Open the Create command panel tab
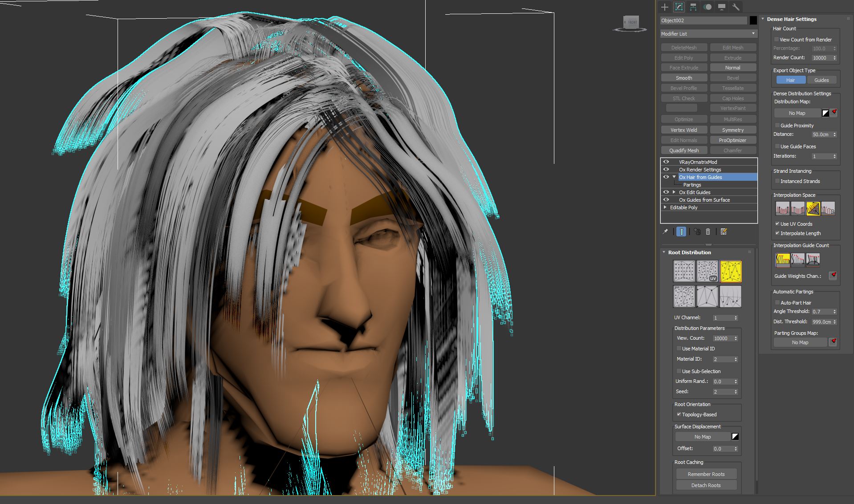The width and height of the screenshot is (854, 504). (x=665, y=7)
